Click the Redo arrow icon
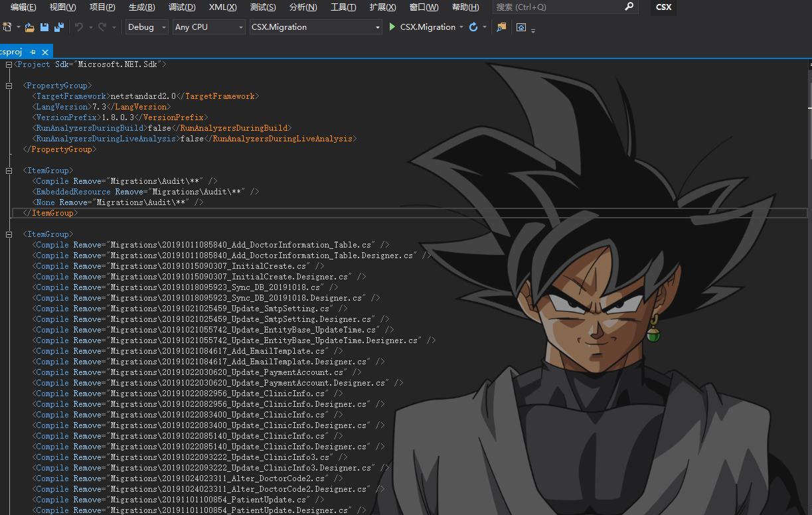Viewport: 812px width, 515px height. point(102,27)
